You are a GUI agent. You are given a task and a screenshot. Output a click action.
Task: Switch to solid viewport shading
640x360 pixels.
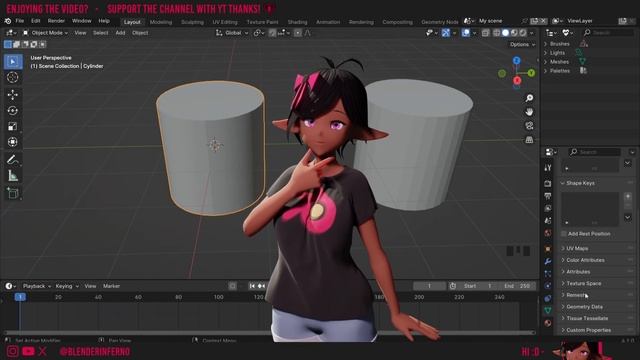pos(505,33)
